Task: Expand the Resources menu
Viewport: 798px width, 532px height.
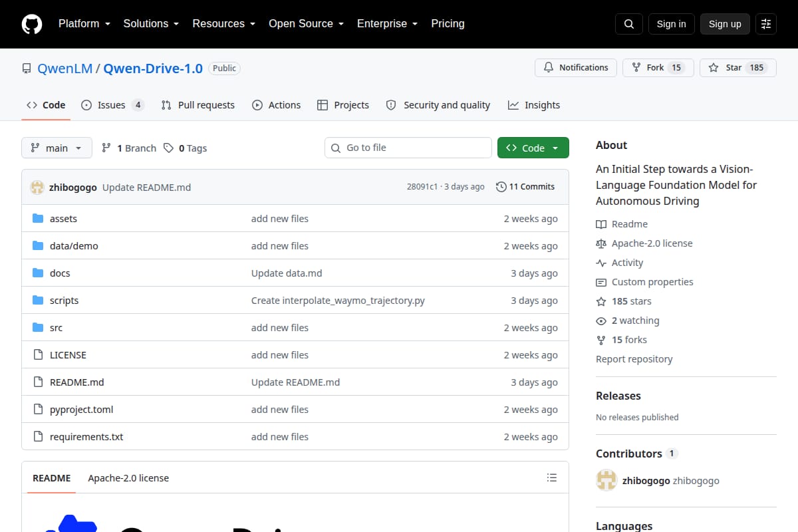Action: 223,23
